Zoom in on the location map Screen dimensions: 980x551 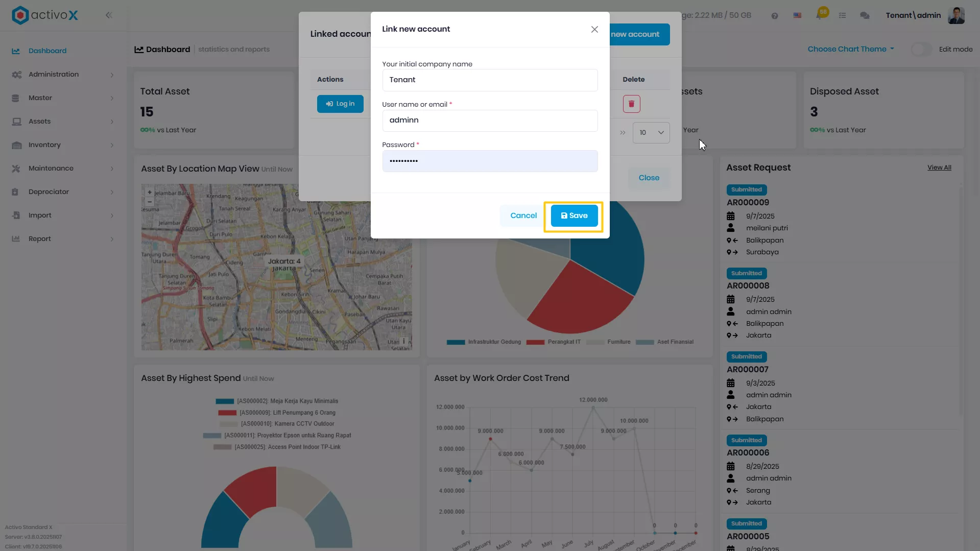[x=150, y=193]
